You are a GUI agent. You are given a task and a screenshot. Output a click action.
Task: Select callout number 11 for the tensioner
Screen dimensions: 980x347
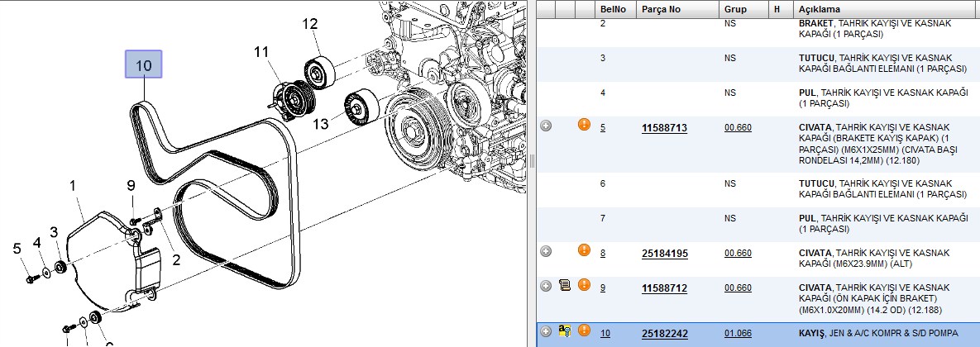(x=261, y=52)
